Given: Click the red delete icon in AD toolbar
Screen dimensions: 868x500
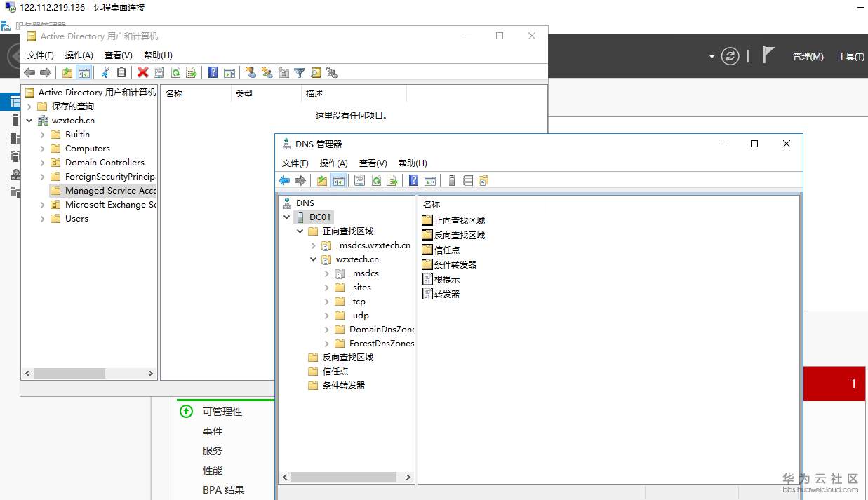Looking at the screenshot, I should tap(141, 72).
